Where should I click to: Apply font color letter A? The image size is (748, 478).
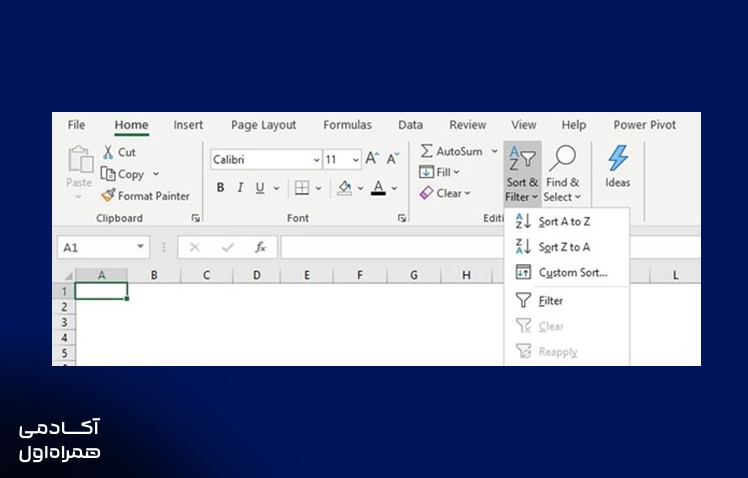point(378,188)
